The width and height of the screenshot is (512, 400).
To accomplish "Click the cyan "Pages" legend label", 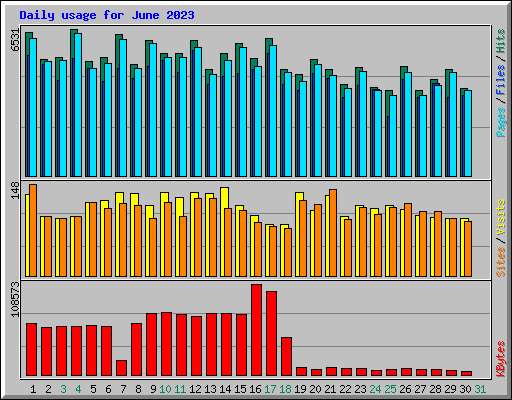I will point(500,122).
